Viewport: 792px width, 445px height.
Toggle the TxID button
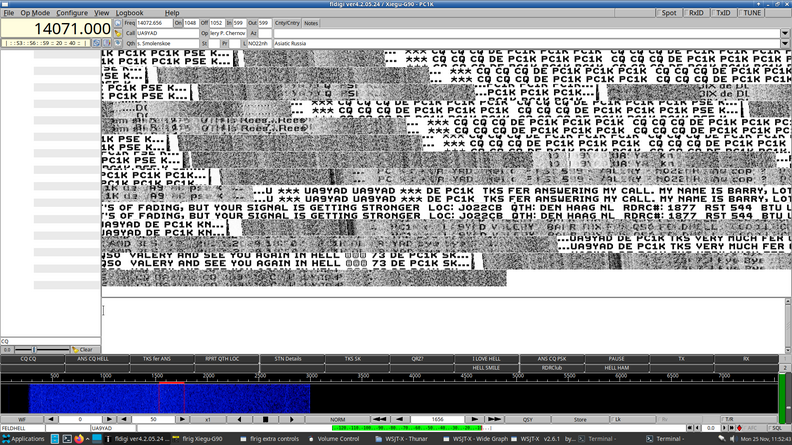[723, 13]
